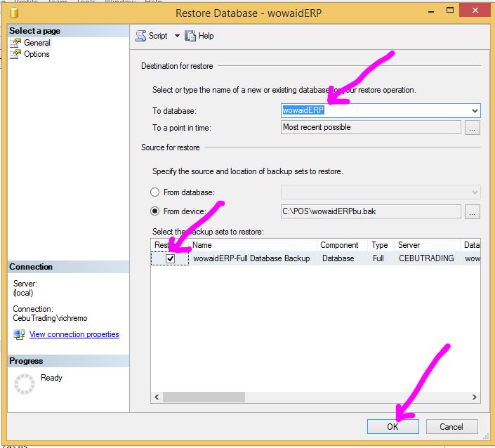Select the General page icon

[16, 43]
